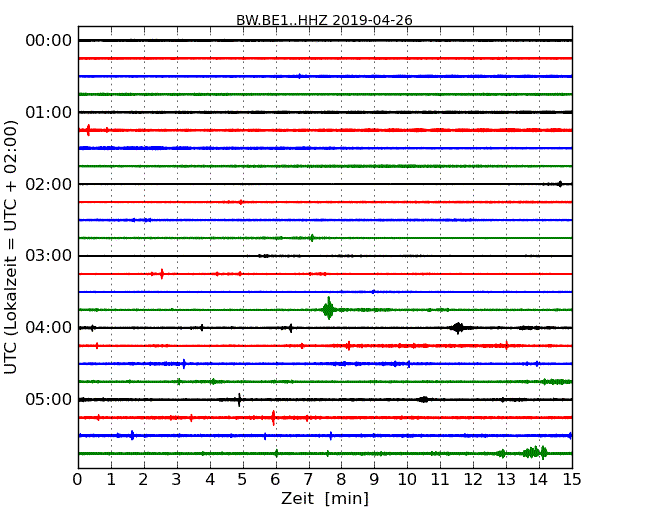Click the x-axis tick label 9
This screenshot has width=650, height=520.
point(374,479)
